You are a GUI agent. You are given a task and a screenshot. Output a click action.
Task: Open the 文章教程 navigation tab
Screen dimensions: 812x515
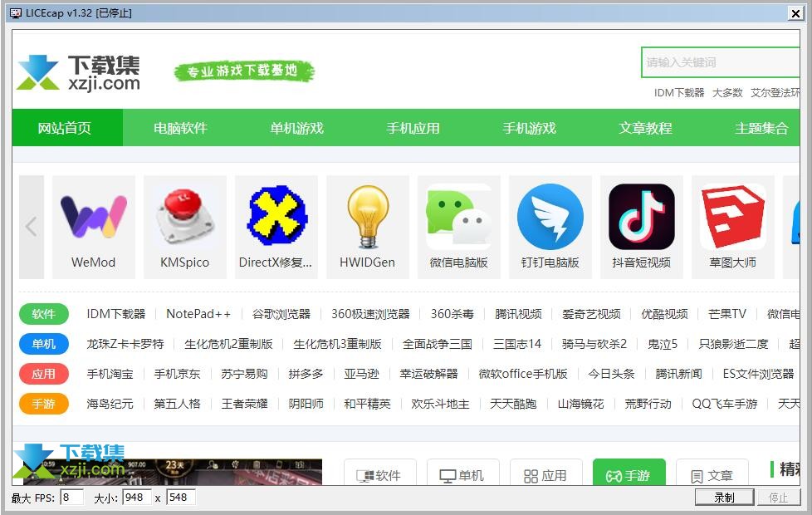pyautogui.click(x=646, y=127)
